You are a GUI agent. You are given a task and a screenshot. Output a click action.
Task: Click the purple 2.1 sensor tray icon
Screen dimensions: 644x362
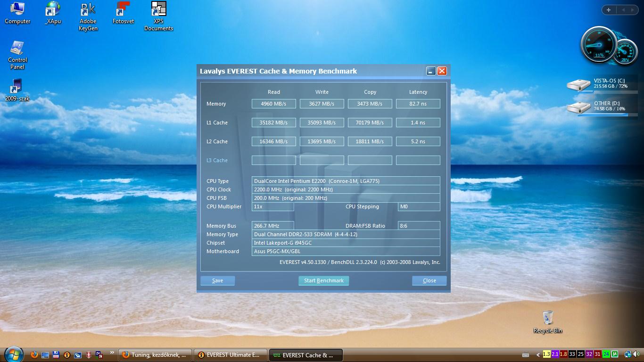point(555,354)
